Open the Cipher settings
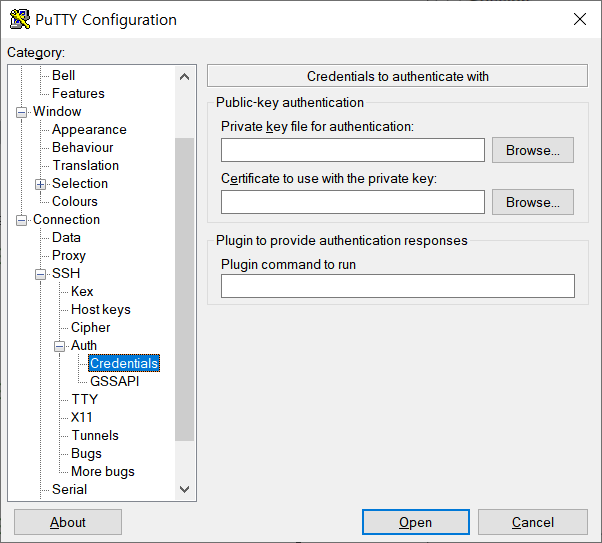 91,328
